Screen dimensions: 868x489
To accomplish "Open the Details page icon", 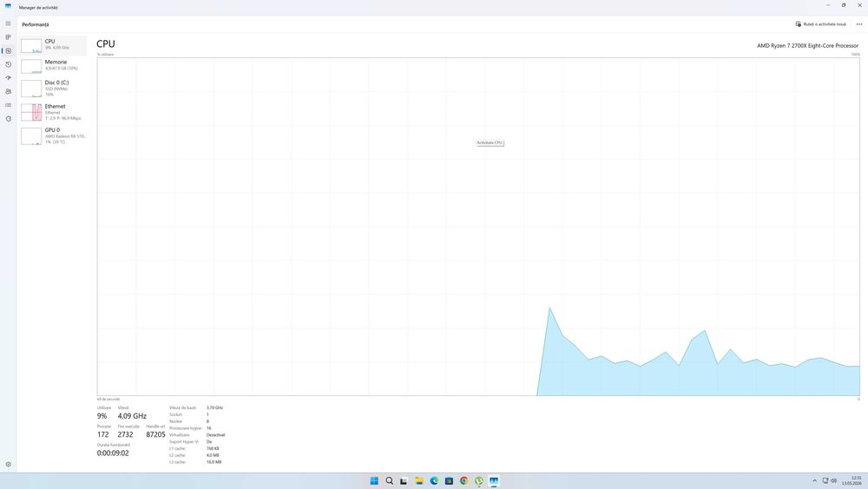I will 9,105.
